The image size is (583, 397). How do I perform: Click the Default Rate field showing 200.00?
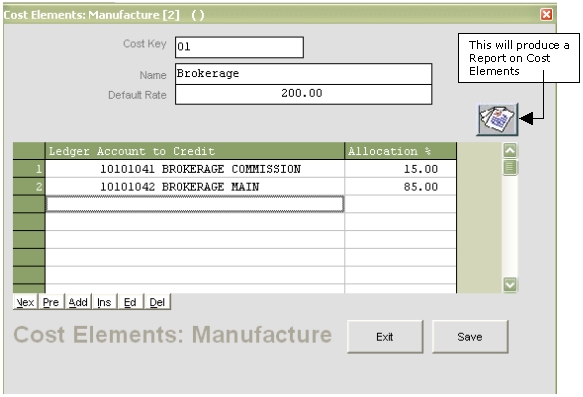(x=303, y=94)
